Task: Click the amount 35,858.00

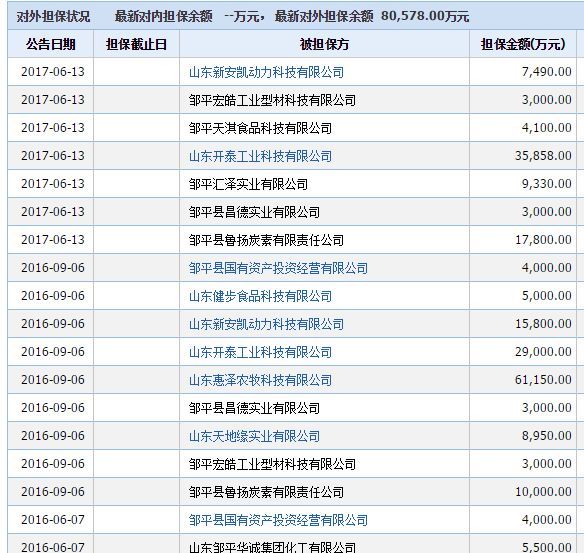Action: coord(543,156)
